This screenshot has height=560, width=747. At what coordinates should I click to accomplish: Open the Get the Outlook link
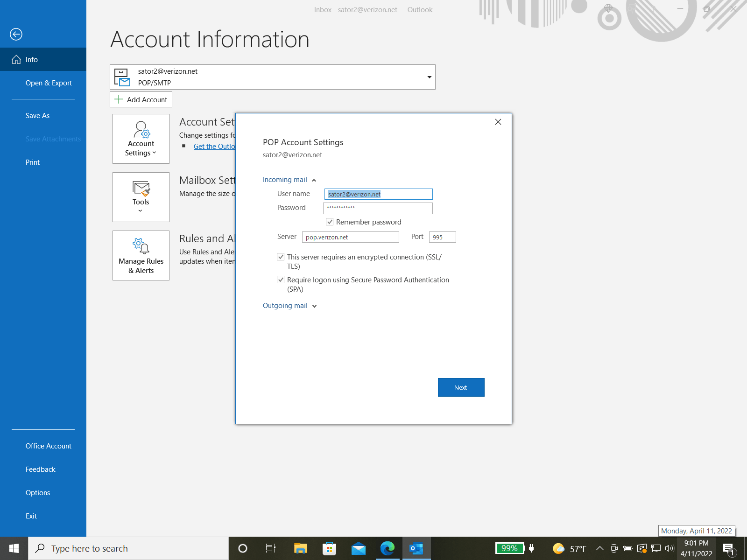tap(214, 147)
